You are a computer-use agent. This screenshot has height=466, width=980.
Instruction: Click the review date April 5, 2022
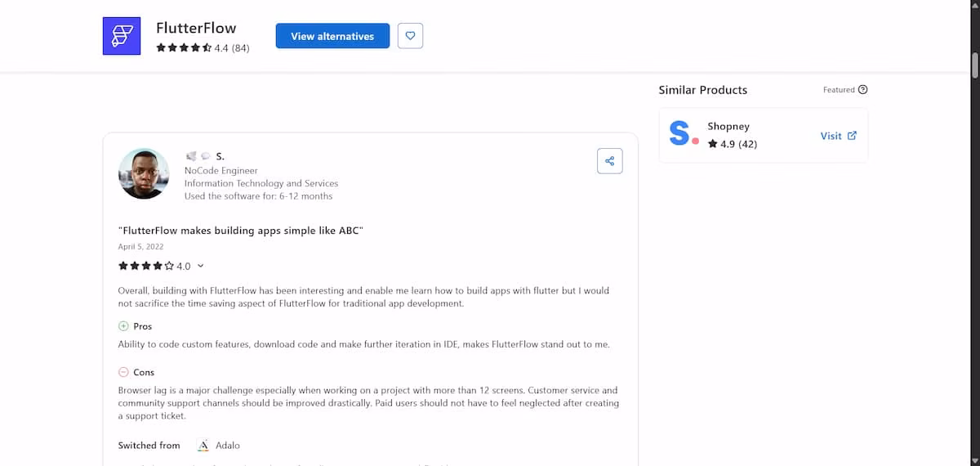(140, 246)
